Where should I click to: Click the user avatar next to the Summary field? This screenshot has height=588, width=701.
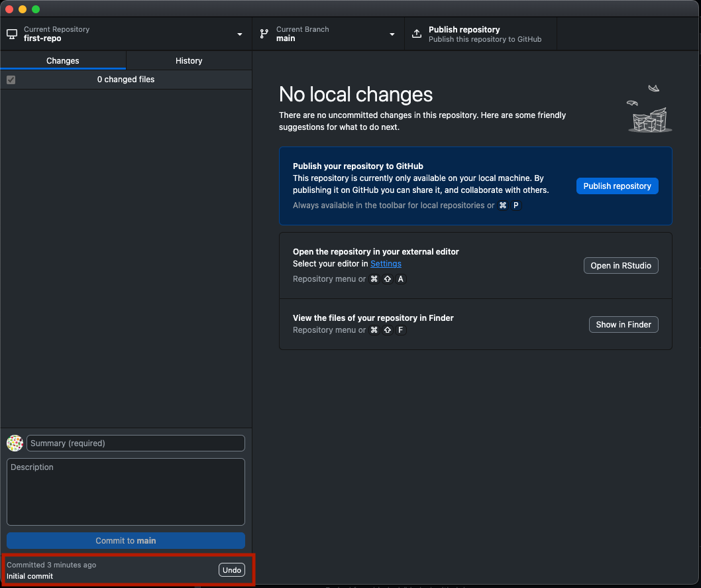(15, 443)
